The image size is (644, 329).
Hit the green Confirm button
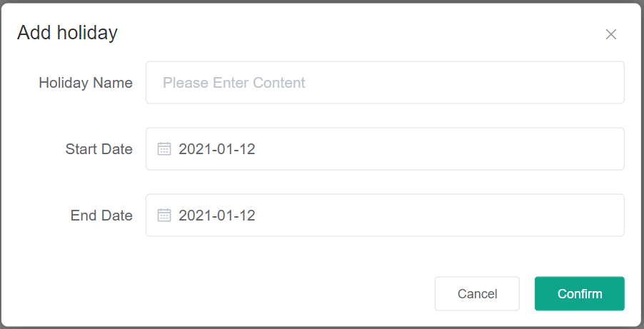(x=579, y=294)
